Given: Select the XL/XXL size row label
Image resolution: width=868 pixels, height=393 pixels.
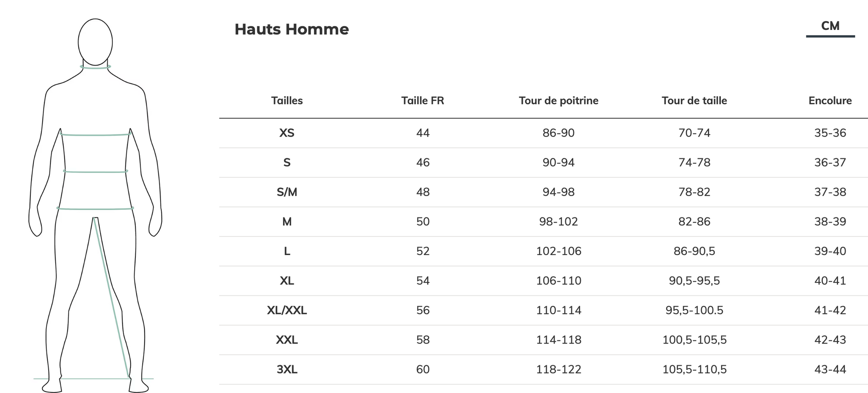Looking at the screenshot, I should coord(287,310).
